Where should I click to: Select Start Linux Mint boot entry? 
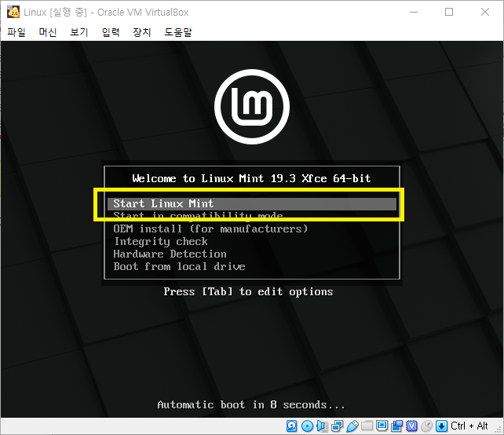(252, 204)
